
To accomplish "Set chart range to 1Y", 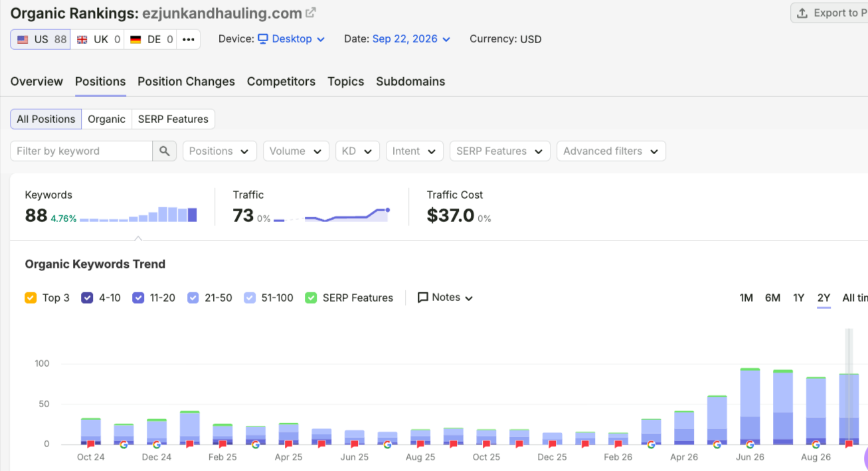I will (798, 298).
